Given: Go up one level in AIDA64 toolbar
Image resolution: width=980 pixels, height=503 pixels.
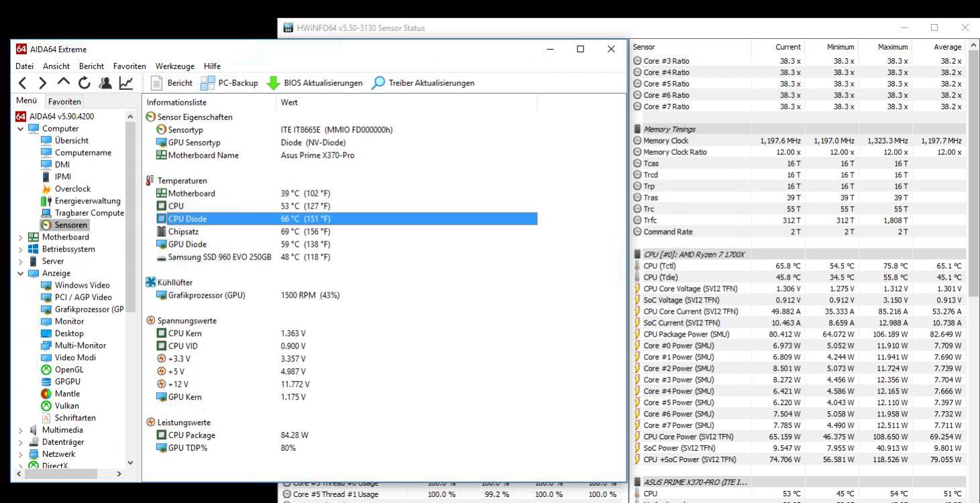Looking at the screenshot, I should [64, 83].
